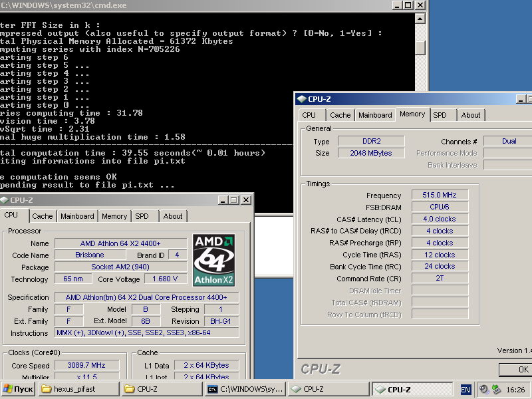Click the 2T command rate value
Screen dimensions: 532x399
click(440, 278)
